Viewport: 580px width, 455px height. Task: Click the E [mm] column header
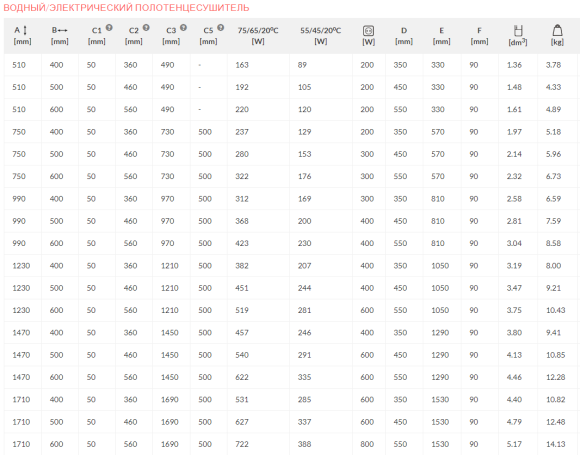pos(442,36)
